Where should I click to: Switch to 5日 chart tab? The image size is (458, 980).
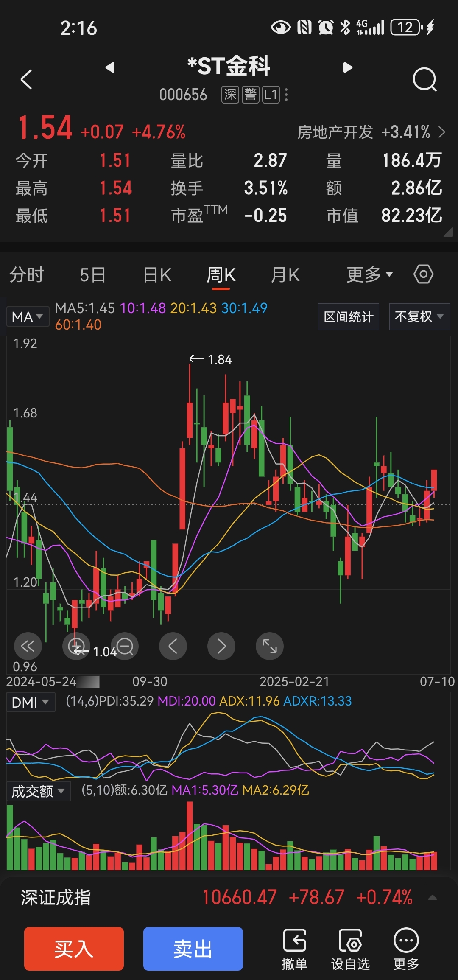click(x=92, y=275)
